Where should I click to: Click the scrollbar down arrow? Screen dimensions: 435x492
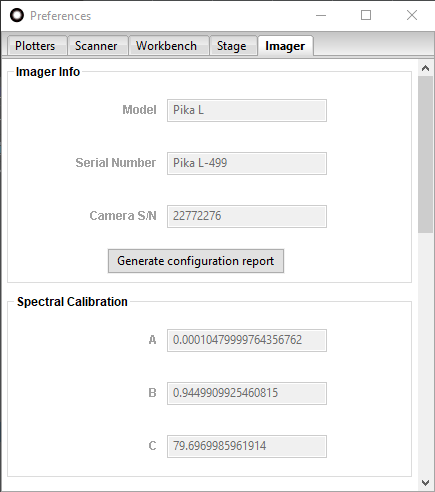coord(425,482)
